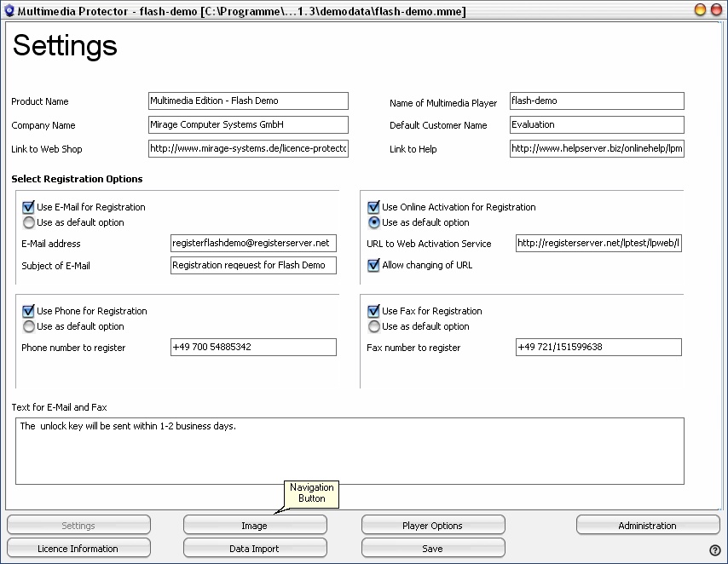Toggle Use Phone for Registration checkbox
The height and width of the screenshot is (564, 728).
click(28, 311)
